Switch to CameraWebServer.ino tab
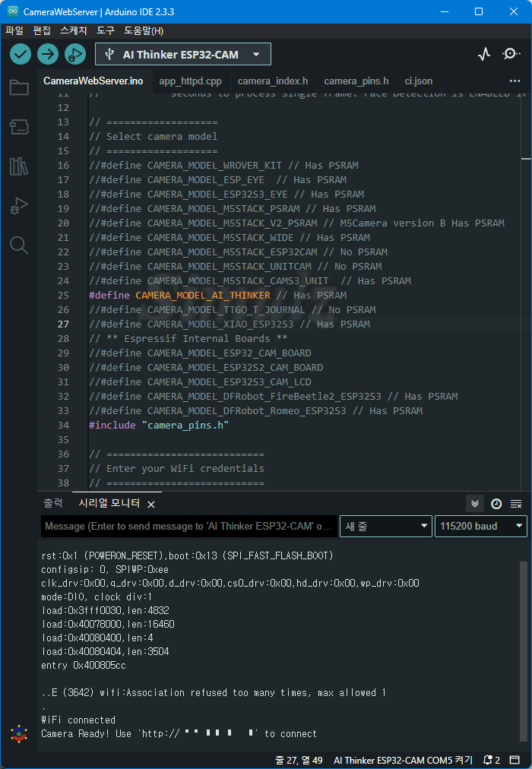532x769 pixels. click(93, 81)
